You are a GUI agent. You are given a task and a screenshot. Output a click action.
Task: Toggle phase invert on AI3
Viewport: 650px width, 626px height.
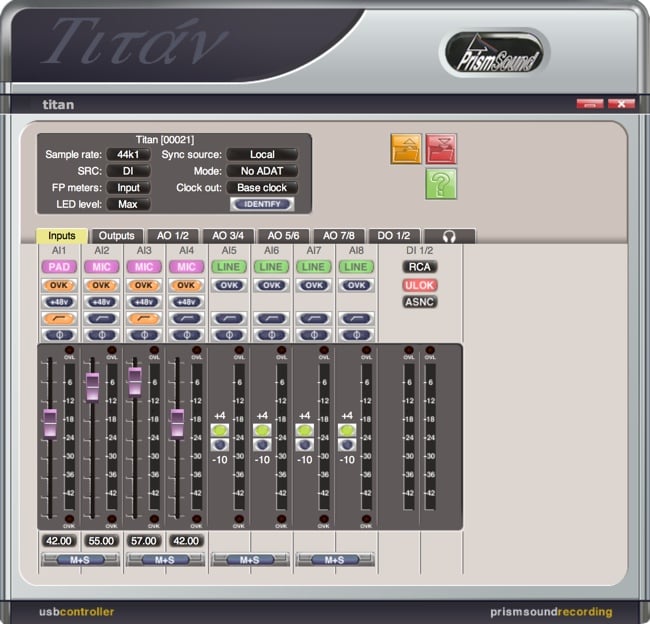pos(144,335)
